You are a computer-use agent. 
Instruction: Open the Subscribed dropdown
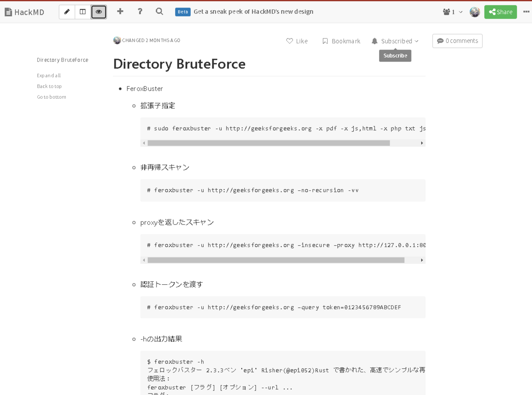[395, 41]
